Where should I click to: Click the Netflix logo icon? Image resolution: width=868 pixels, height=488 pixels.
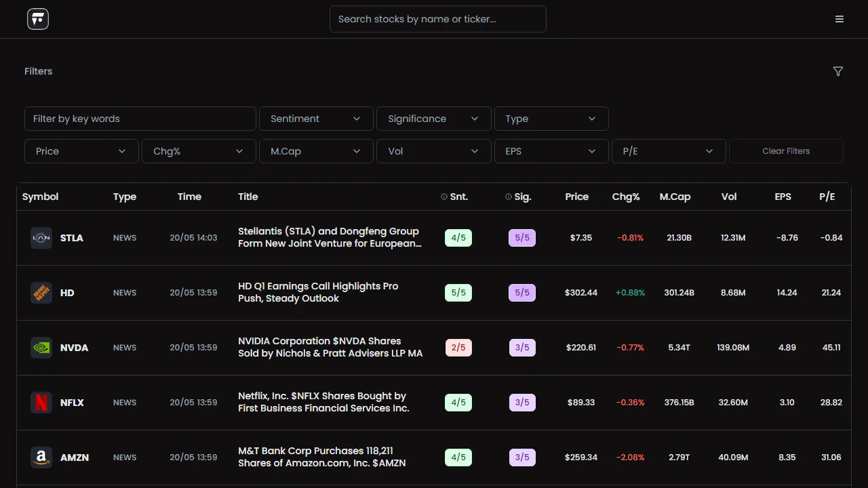tap(41, 403)
